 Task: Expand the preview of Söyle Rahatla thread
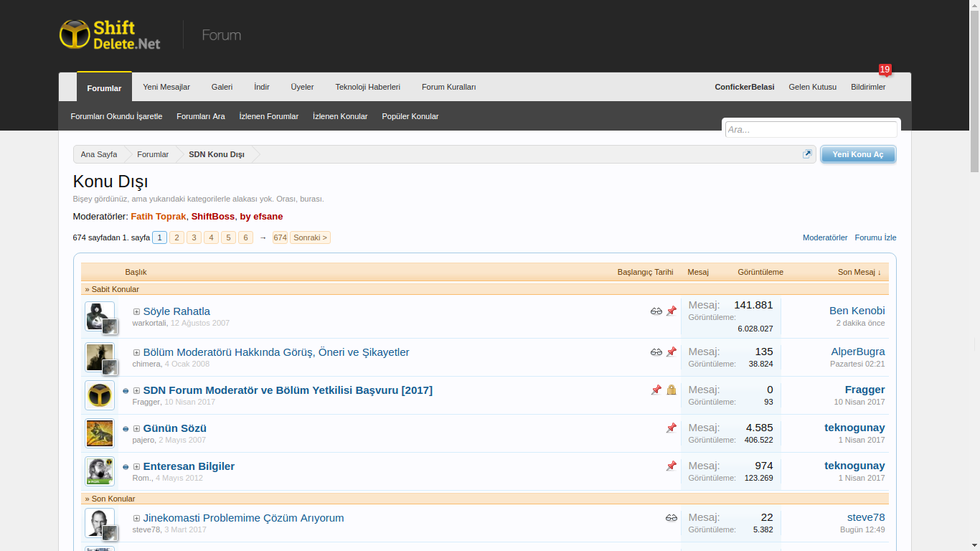click(x=136, y=312)
